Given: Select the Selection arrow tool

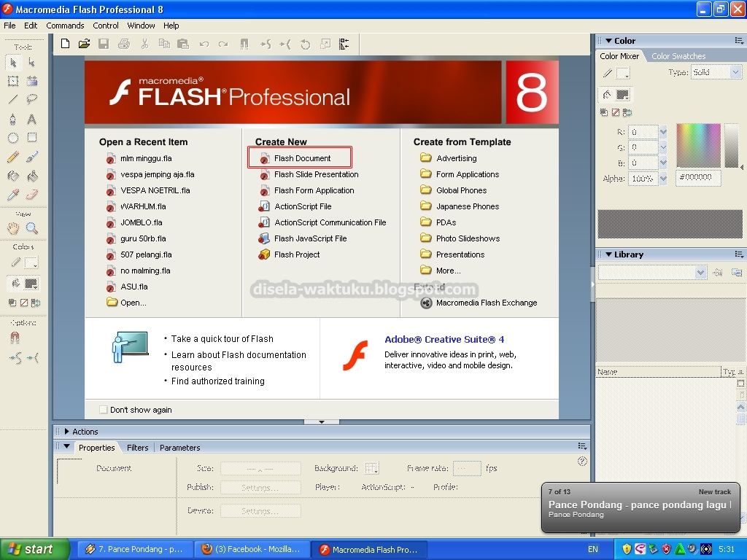Looking at the screenshot, I should point(13,63).
